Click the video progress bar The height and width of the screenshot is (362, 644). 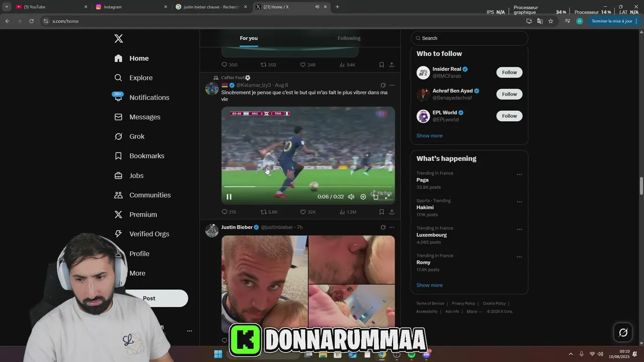(x=308, y=187)
